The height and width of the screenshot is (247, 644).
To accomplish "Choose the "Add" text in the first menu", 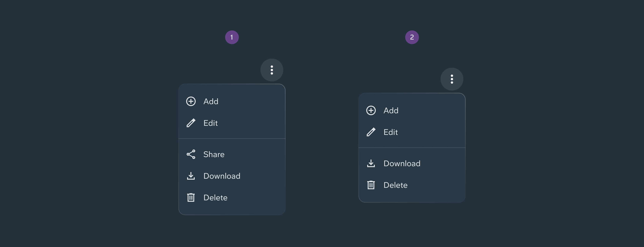I will (211, 101).
